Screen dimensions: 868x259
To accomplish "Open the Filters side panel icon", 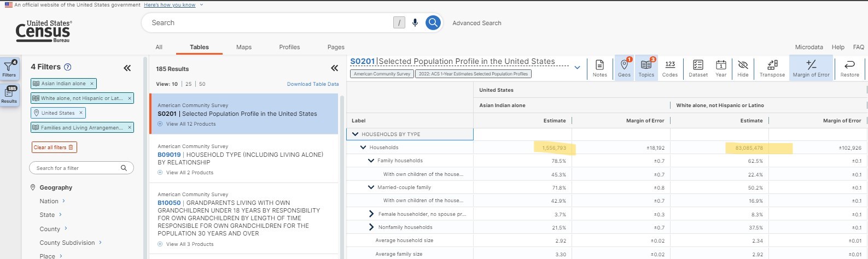I will [9, 68].
